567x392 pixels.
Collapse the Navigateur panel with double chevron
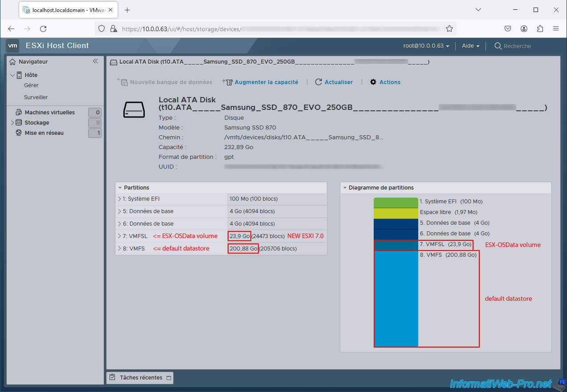(95, 61)
